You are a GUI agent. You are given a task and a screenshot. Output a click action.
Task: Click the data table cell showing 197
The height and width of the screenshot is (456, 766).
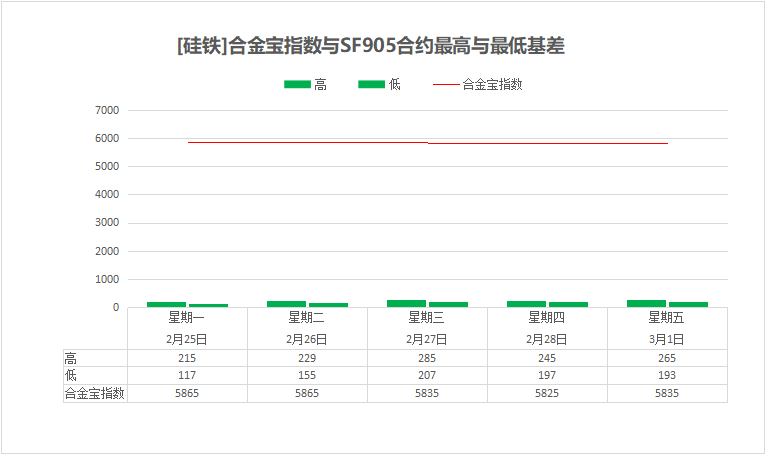click(x=547, y=376)
